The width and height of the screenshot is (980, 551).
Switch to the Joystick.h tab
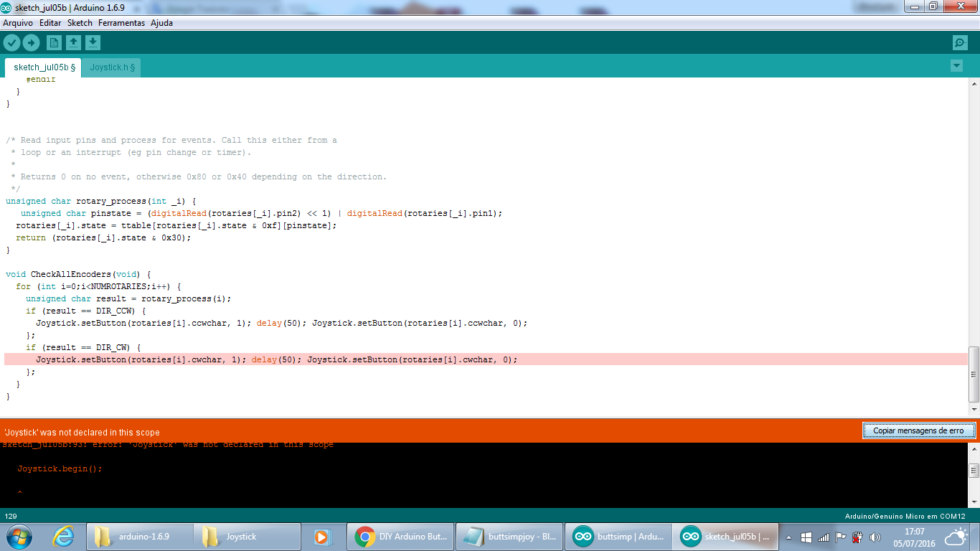113,67
